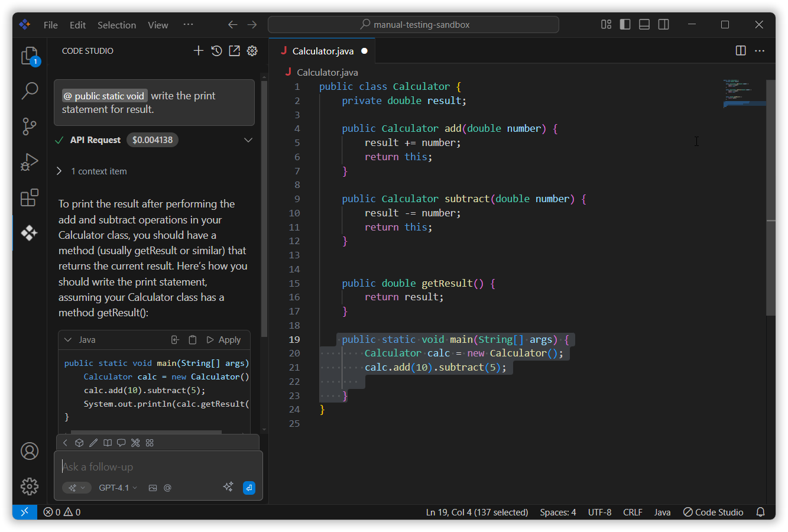Click the open book icon in chat toolbar
Screen dimensions: 788x532
tap(108, 443)
